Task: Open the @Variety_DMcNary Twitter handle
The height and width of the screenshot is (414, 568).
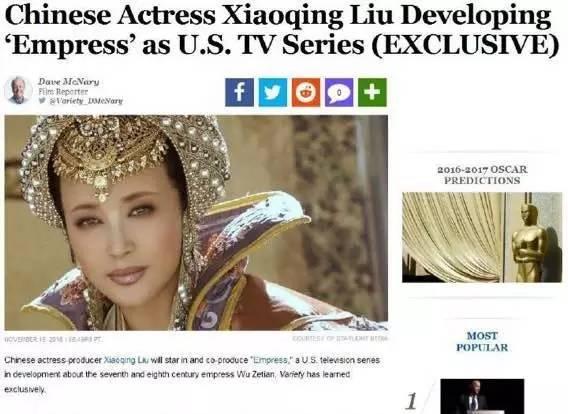Action: click(86, 101)
